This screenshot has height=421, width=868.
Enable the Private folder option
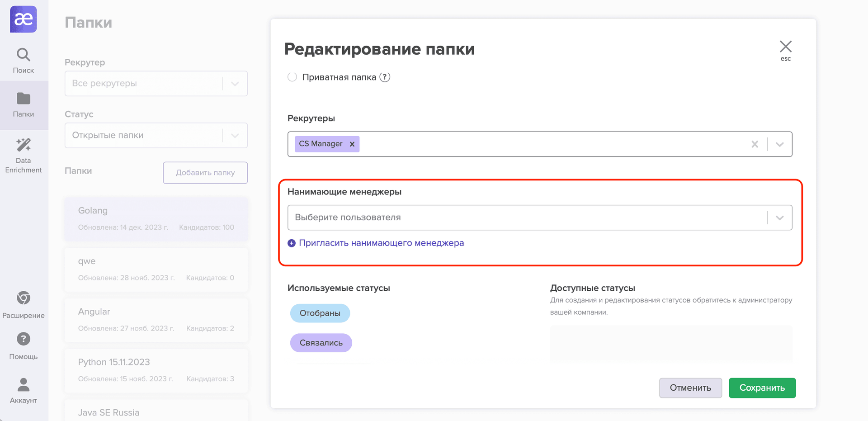(292, 77)
